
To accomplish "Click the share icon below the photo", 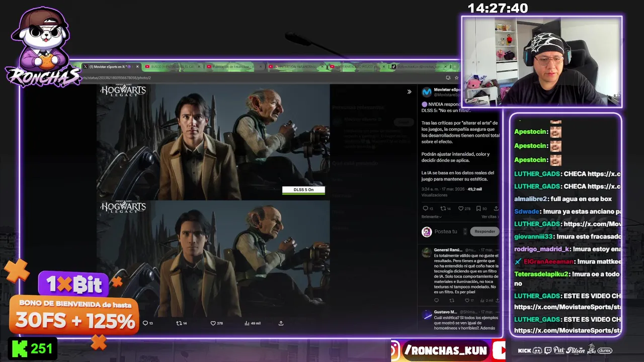I will 281,323.
